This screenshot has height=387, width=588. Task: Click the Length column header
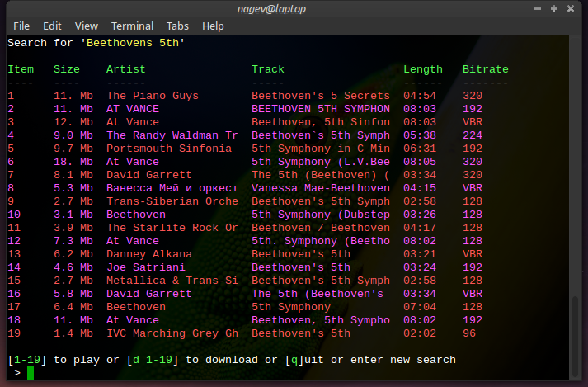(x=423, y=69)
